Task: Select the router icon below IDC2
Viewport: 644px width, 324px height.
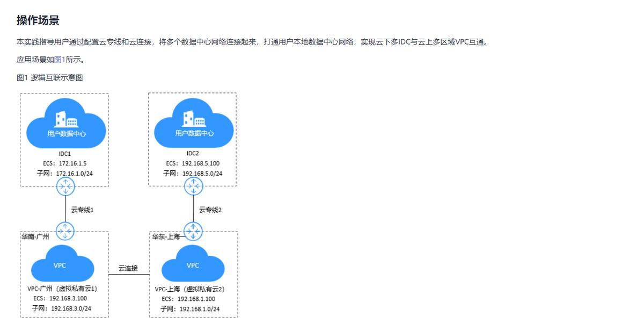Action: [193, 186]
